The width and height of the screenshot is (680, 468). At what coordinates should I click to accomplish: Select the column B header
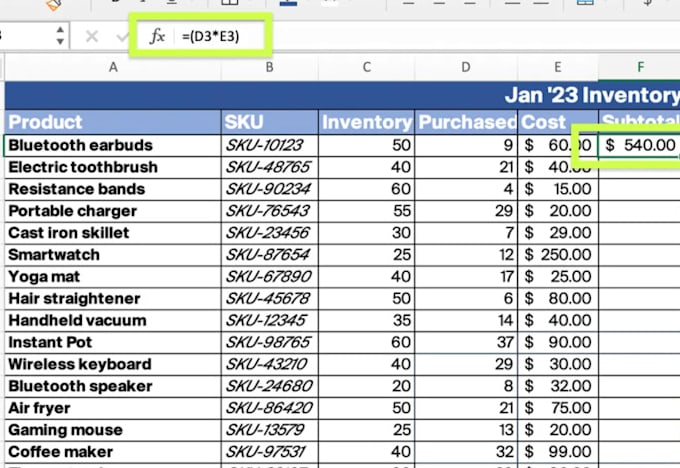pyautogui.click(x=270, y=67)
